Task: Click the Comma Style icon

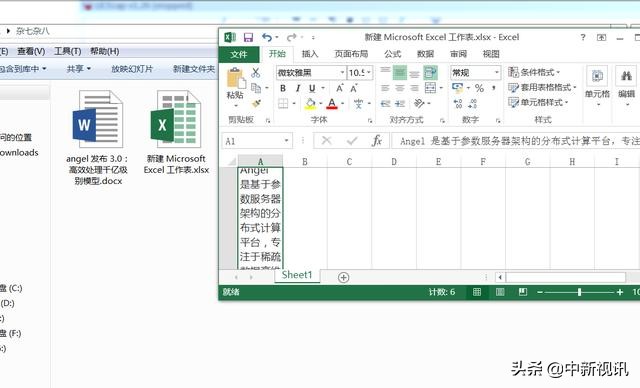Action: click(x=494, y=88)
